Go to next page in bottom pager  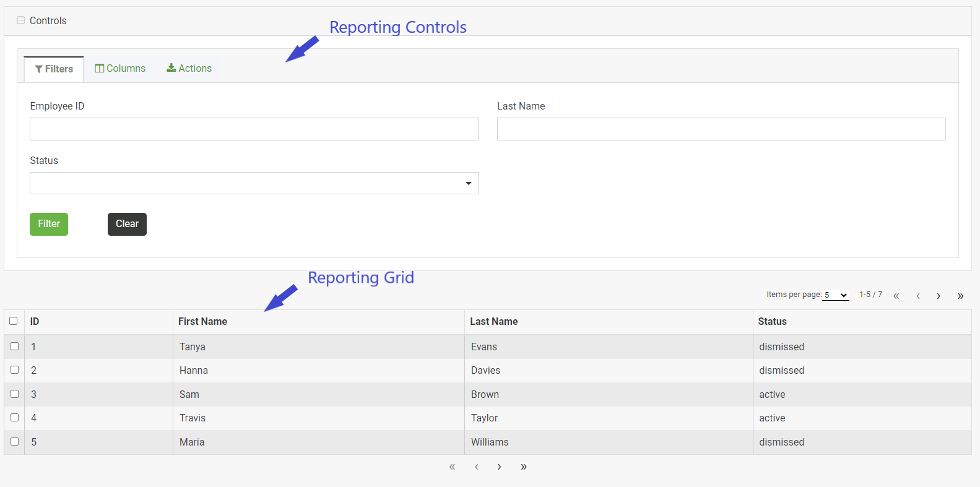499,467
